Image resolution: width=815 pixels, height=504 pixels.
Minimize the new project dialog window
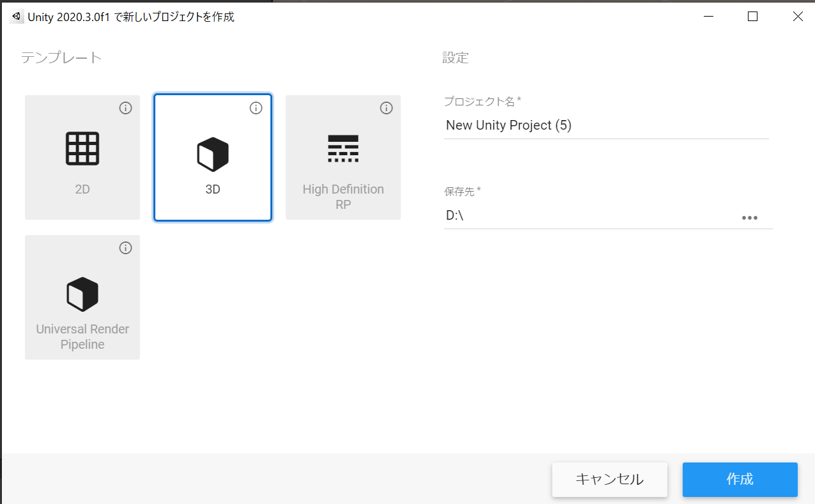click(x=708, y=17)
